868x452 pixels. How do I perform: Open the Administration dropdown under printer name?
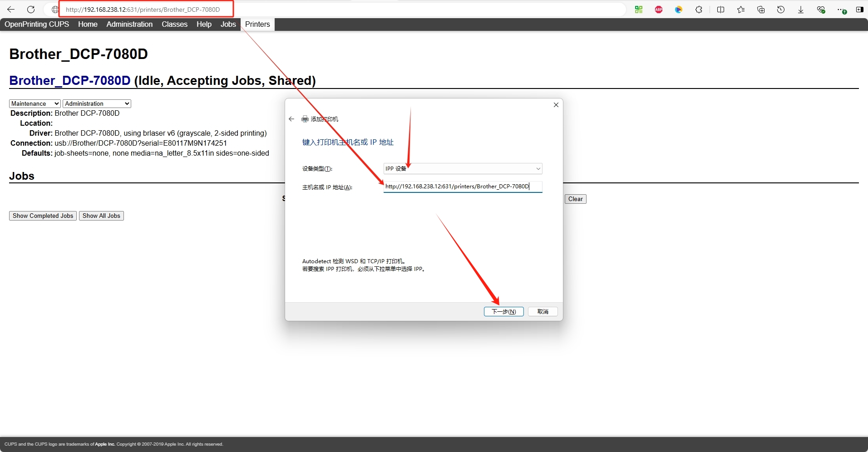[x=97, y=103]
